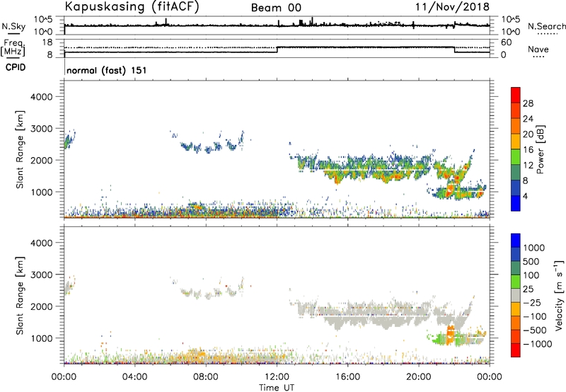Screen dimensions: 566x392
Task: Click the '60' Nave axis value
Action: 506,42
